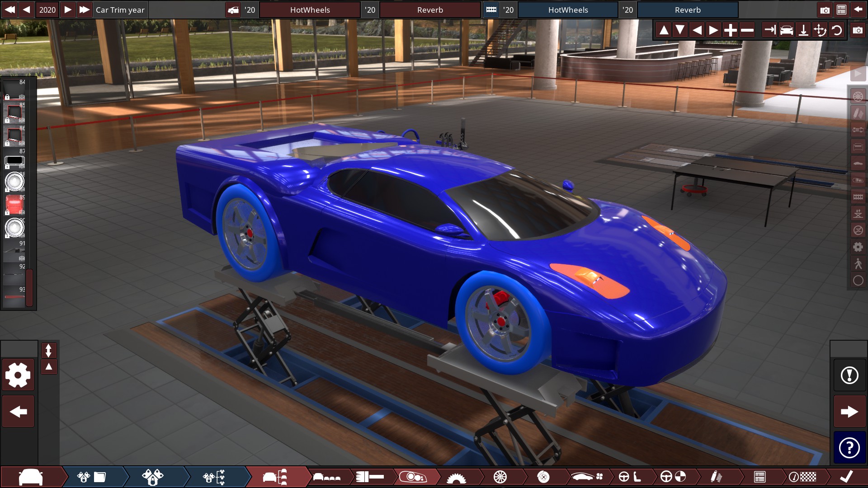Expand the fixture panel vertical resize arrow
Image resolution: width=868 pixels, height=488 pixels.
pyautogui.click(x=48, y=350)
